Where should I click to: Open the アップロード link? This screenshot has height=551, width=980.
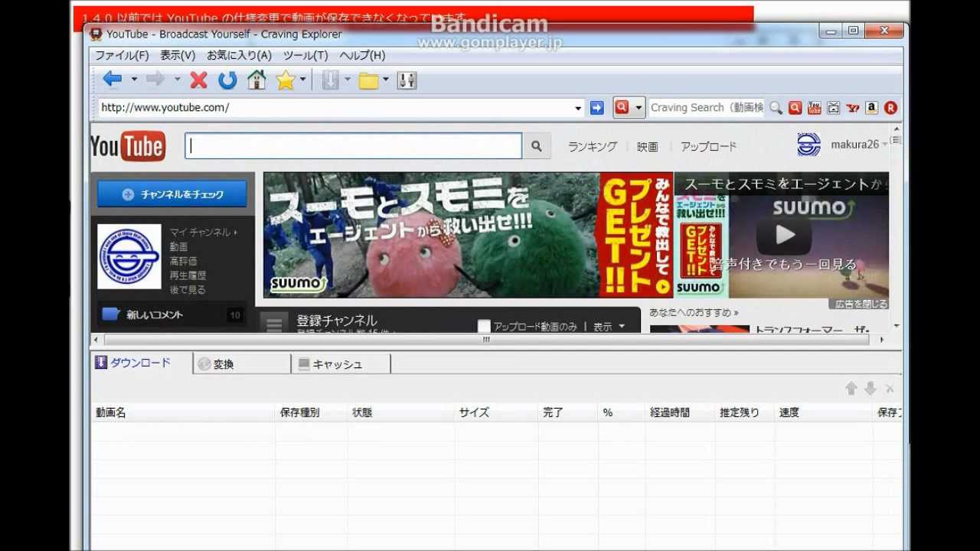(709, 146)
